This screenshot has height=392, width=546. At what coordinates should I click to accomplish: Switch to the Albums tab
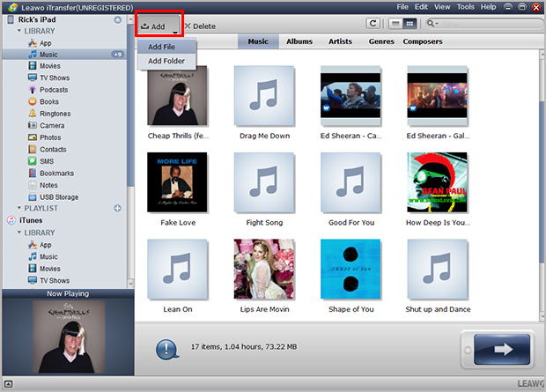click(299, 41)
